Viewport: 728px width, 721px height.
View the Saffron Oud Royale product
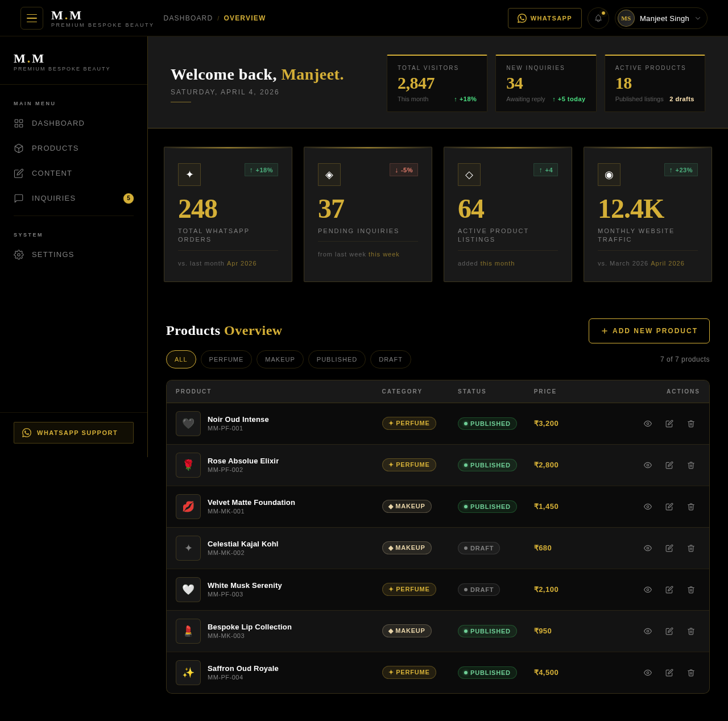(x=648, y=673)
